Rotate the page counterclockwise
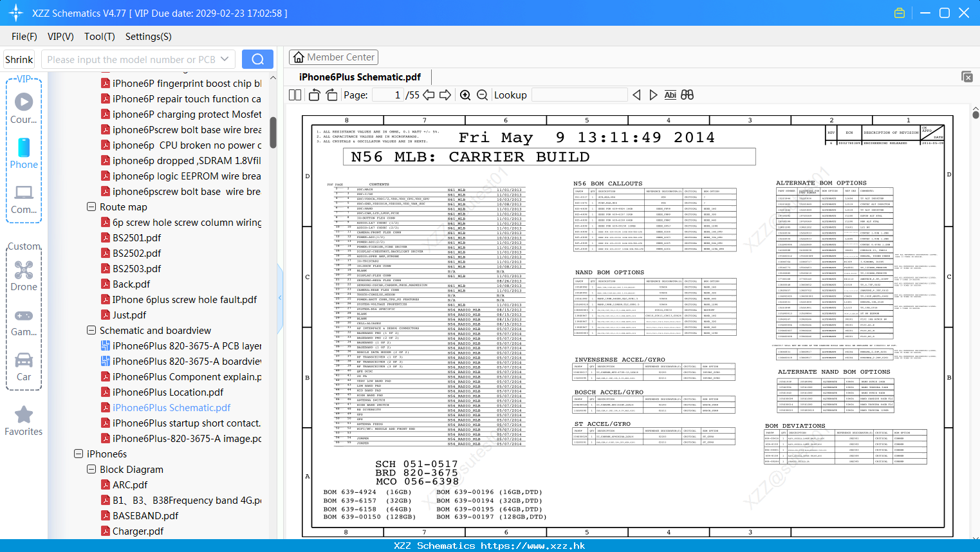The image size is (980, 552). (315, 95)
